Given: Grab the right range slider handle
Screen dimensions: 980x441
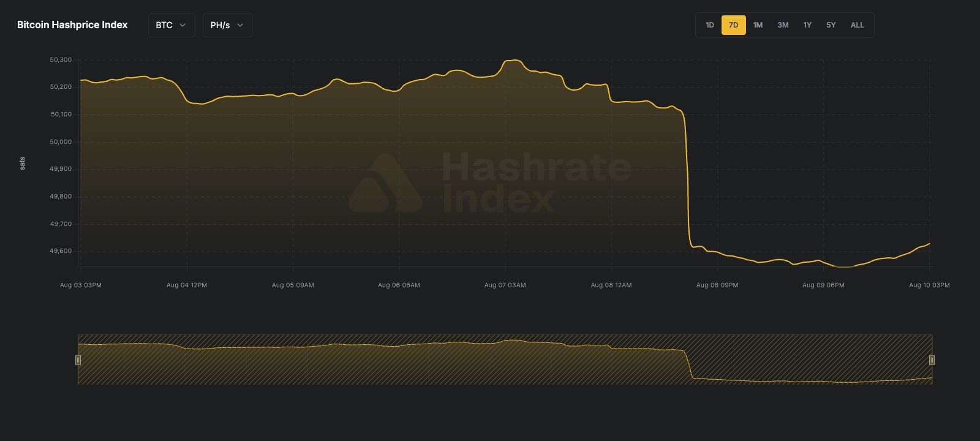Looking at the screenshot, I should click(932, 360).
